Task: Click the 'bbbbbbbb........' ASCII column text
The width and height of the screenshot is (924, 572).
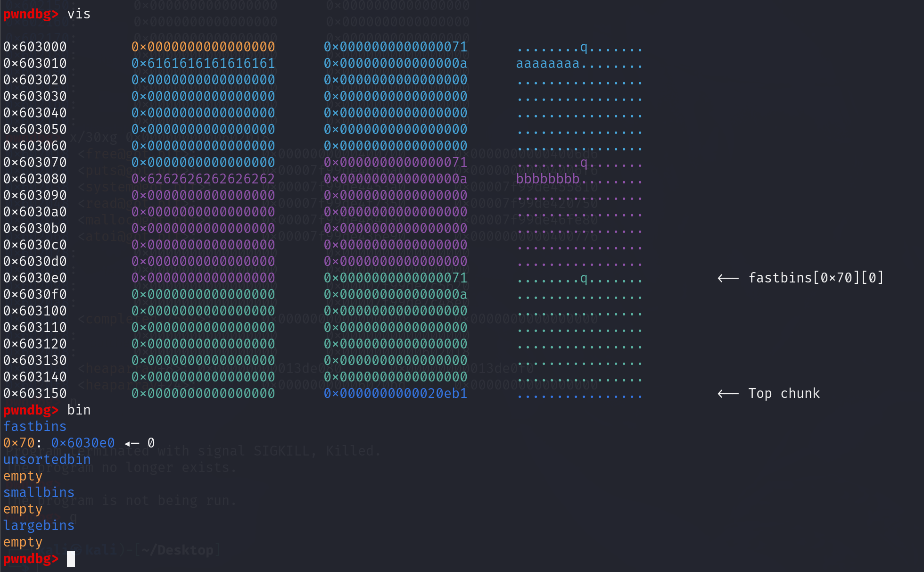Action: pyautogui.click(x=579, y=179)
